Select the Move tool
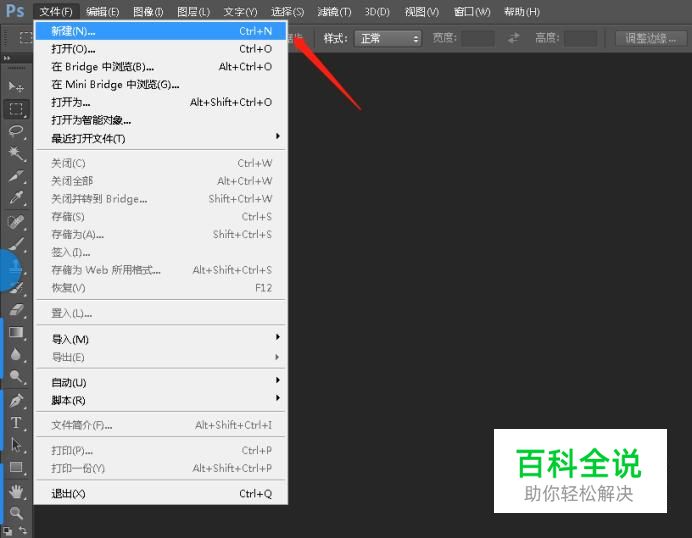Screen dimensions: 692x538 pos(16,87)
